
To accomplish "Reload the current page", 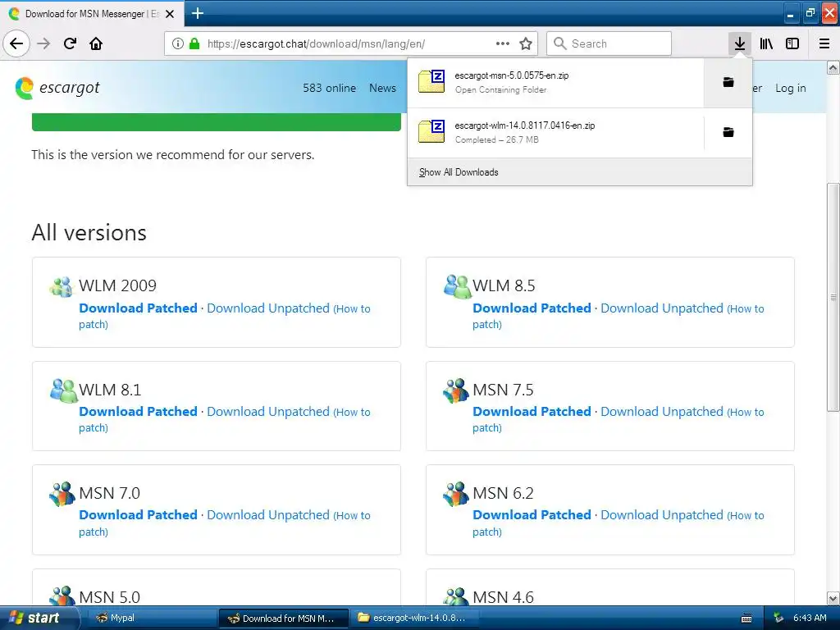I will (70, 43).
